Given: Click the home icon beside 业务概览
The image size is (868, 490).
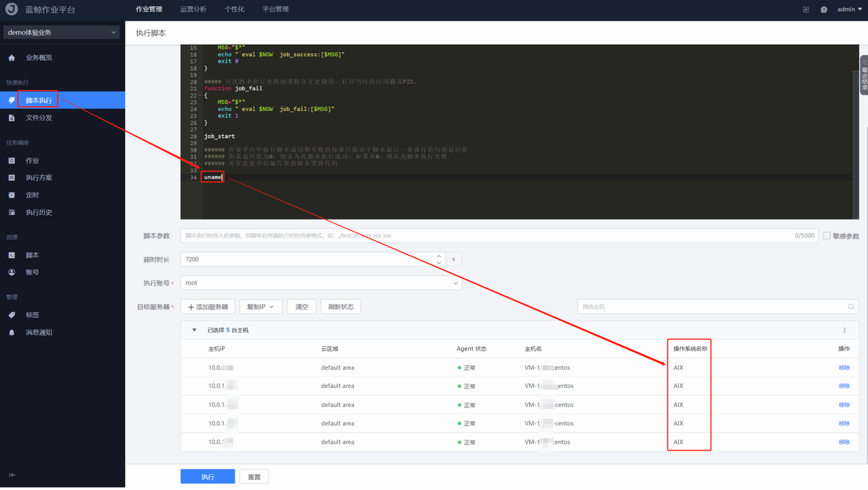Looking at the screenshot, I should 12,58.
